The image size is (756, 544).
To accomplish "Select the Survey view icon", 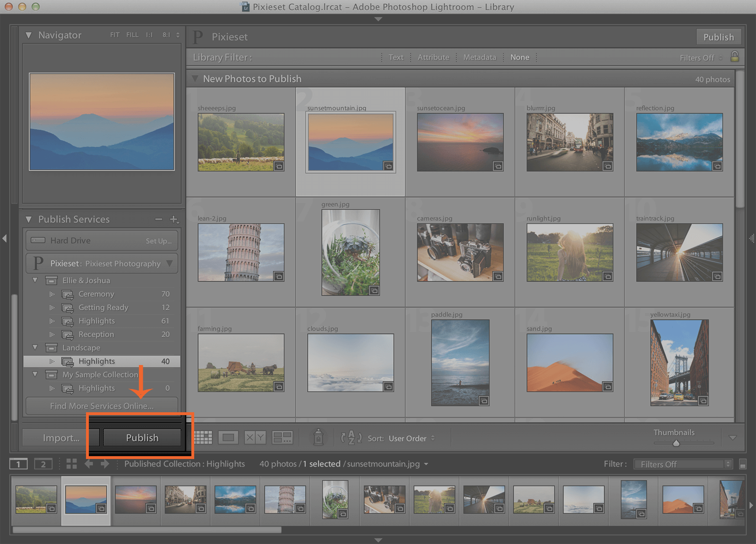I will (283, 437).
